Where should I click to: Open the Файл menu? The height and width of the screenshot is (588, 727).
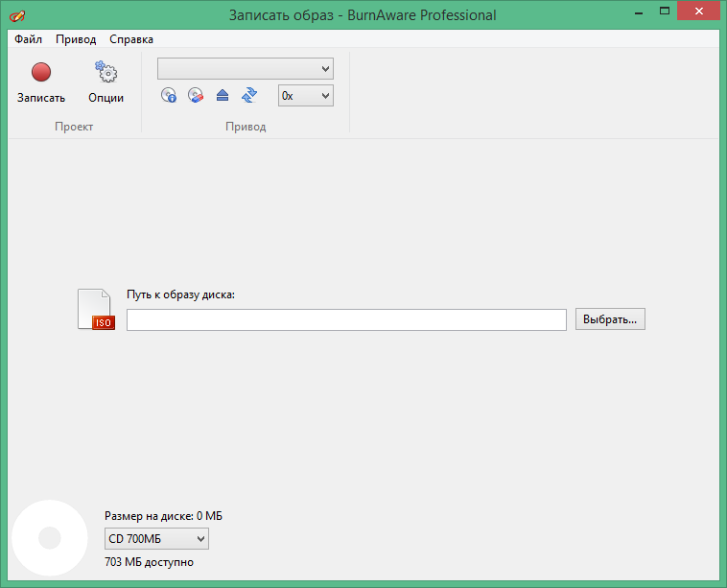click(28, 39)
